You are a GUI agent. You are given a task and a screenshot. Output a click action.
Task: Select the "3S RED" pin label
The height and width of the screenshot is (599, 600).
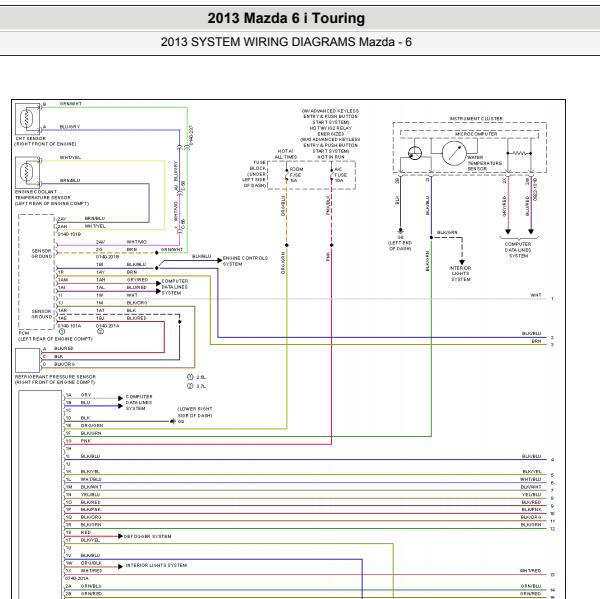(x=78, y=532)
